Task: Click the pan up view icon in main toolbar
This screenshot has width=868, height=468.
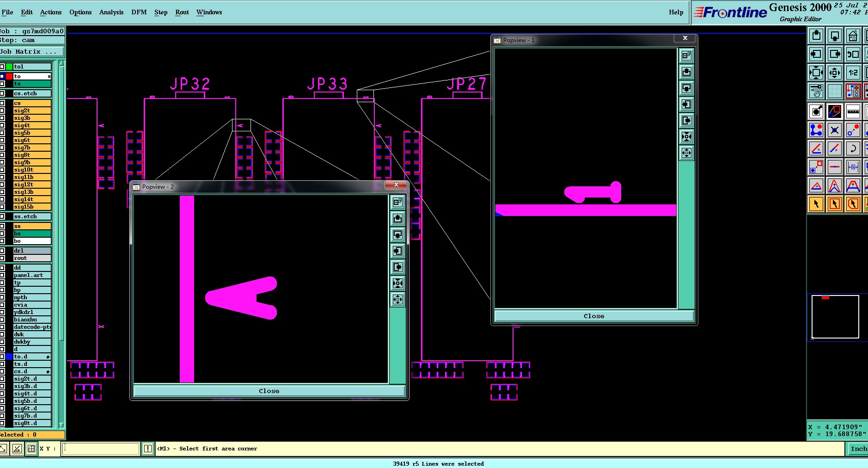Action: [x=816, y=36]
